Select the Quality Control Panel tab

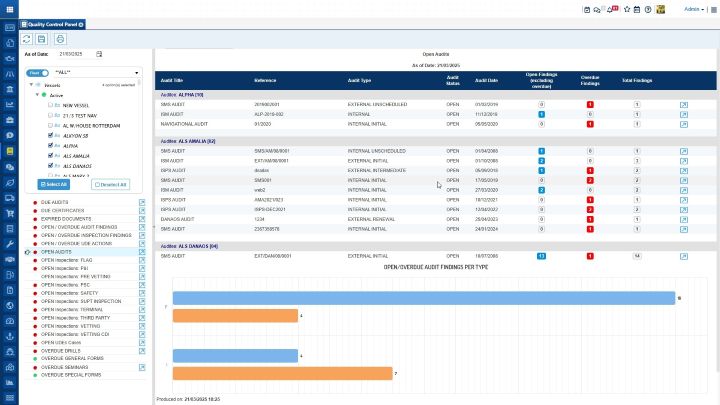point(54,22)
